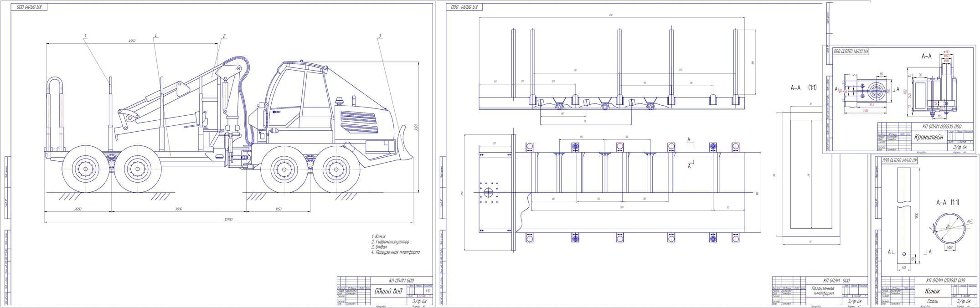Click the 1:12 scale cell in 'Общий вид' sheet
Image resolution: width=980 pixels, height=308 pixels.
pos(427,291)
